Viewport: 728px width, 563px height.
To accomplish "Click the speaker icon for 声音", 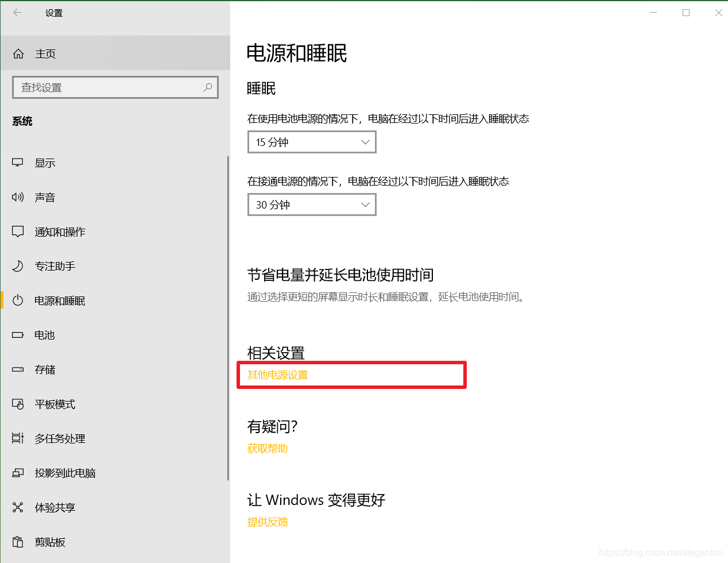I will tap(18, 197).
